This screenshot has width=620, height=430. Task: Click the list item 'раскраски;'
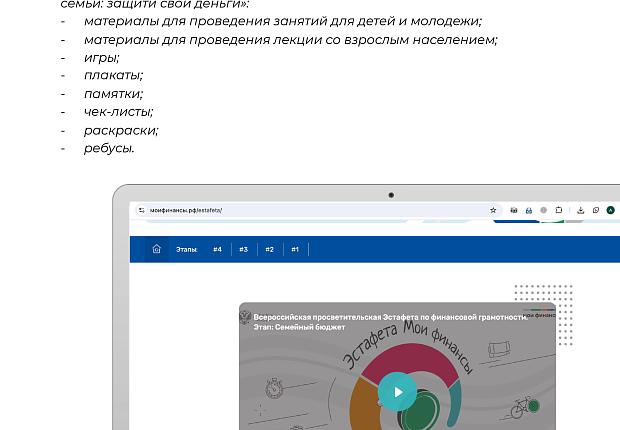tap(121, 131)
